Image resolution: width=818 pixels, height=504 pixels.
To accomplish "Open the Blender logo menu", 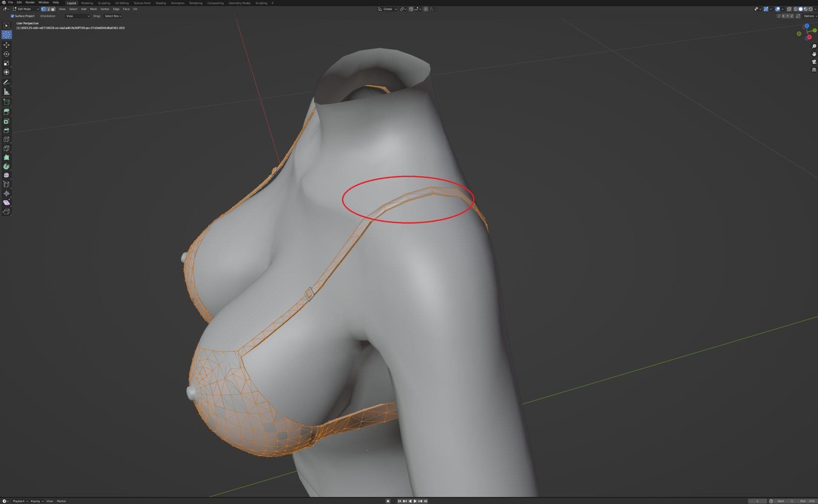I will tap(4, 3).
